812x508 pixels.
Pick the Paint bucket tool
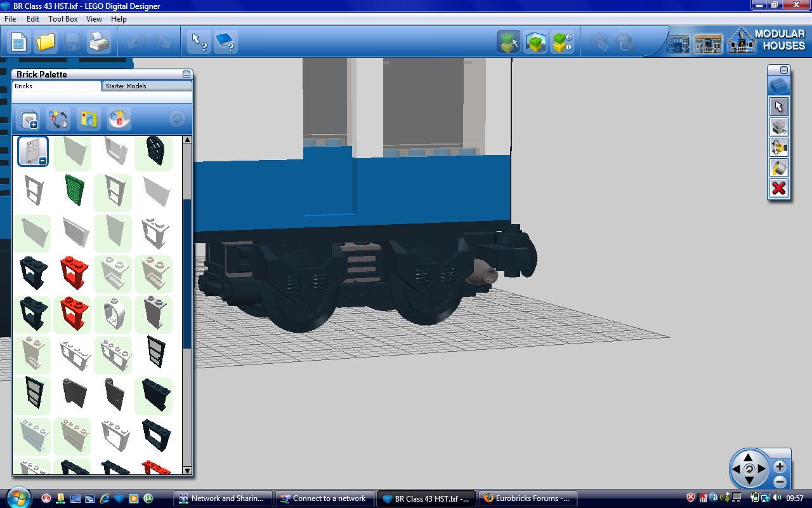[x=779, y=168]
